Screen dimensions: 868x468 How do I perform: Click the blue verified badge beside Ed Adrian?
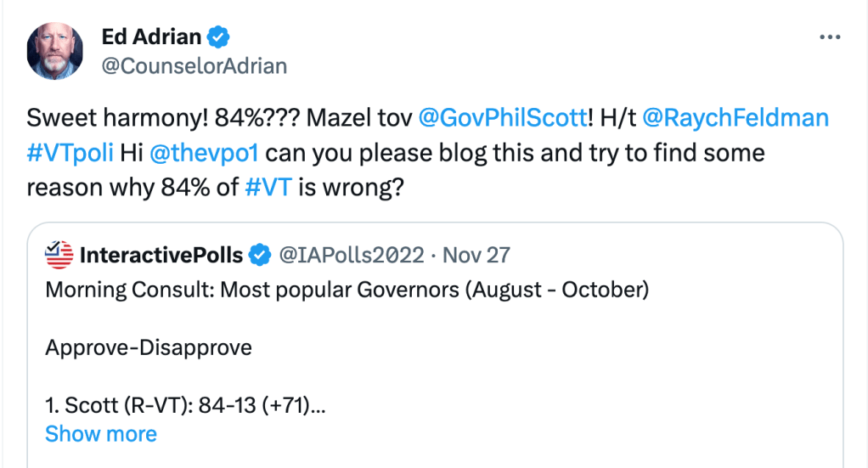click(x=220, y=37)
